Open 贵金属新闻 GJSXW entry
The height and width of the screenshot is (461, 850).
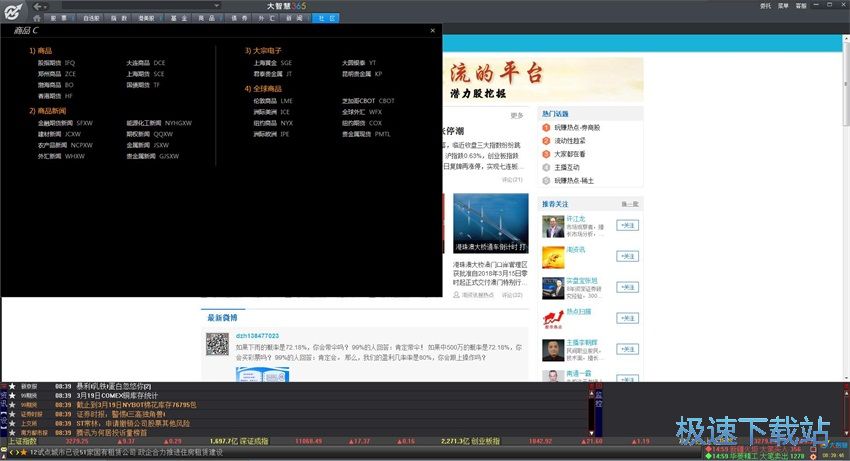coord(153,156)
